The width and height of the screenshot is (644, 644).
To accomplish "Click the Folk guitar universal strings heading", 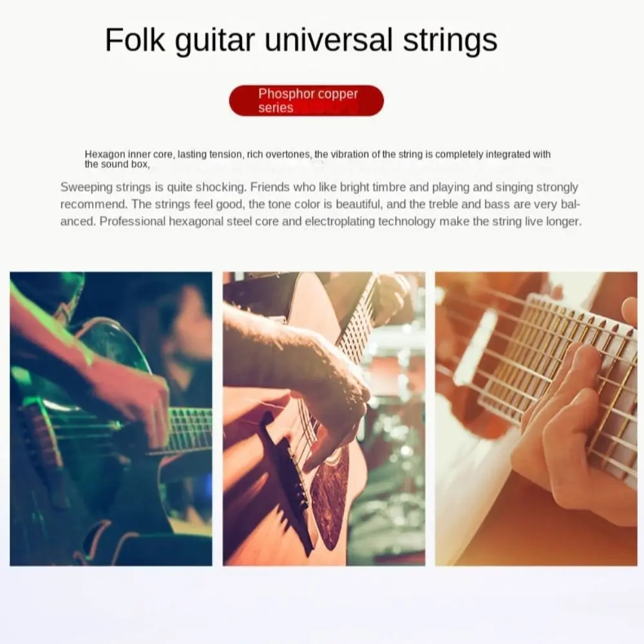I will click(301, 40).
